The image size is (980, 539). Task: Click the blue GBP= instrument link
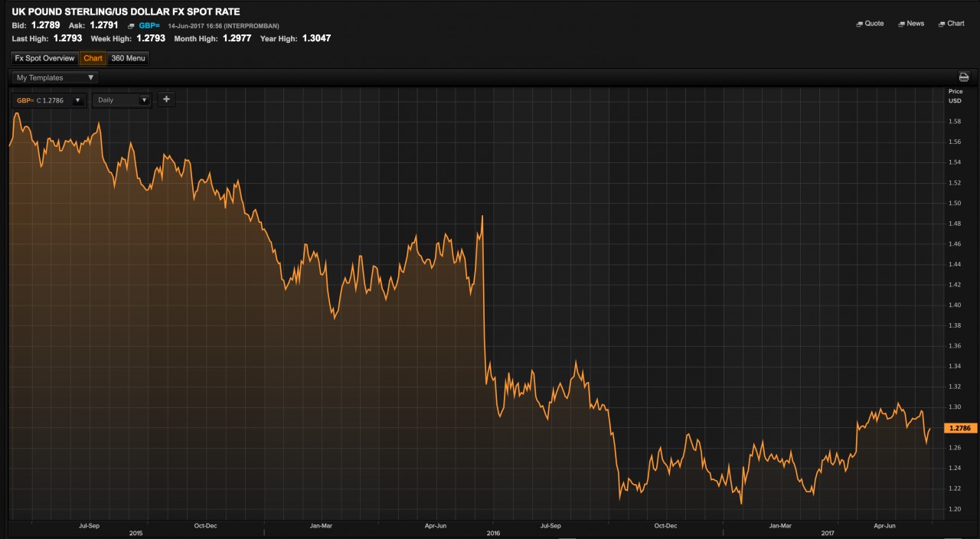[x=149, y=25]
